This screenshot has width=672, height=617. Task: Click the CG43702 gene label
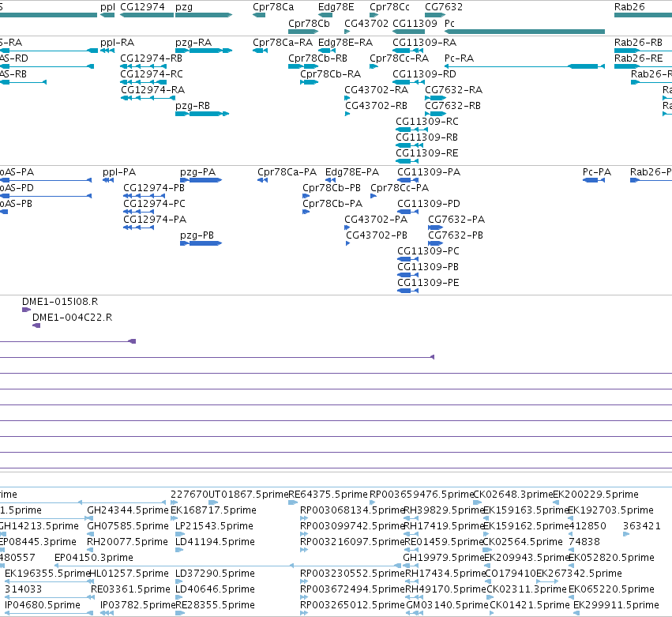366,24
